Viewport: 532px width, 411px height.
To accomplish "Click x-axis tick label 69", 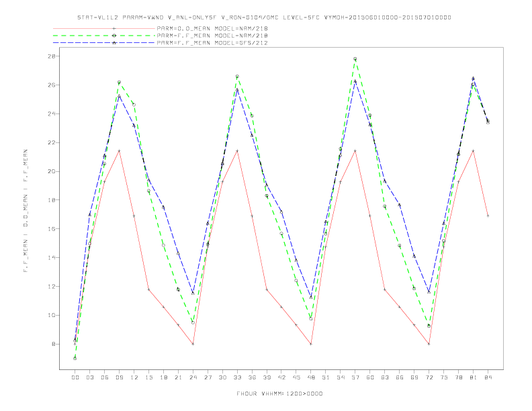I will [x=414, y=377].
